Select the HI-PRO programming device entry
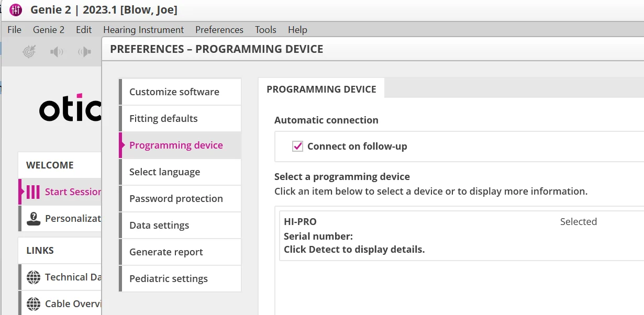The image size is (644, 315). (x=461, y=235)
